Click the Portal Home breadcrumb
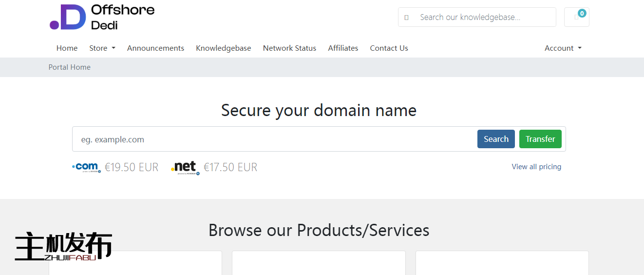Image resolution: width=644 pixels, height=275 pixels. (69, 67)
